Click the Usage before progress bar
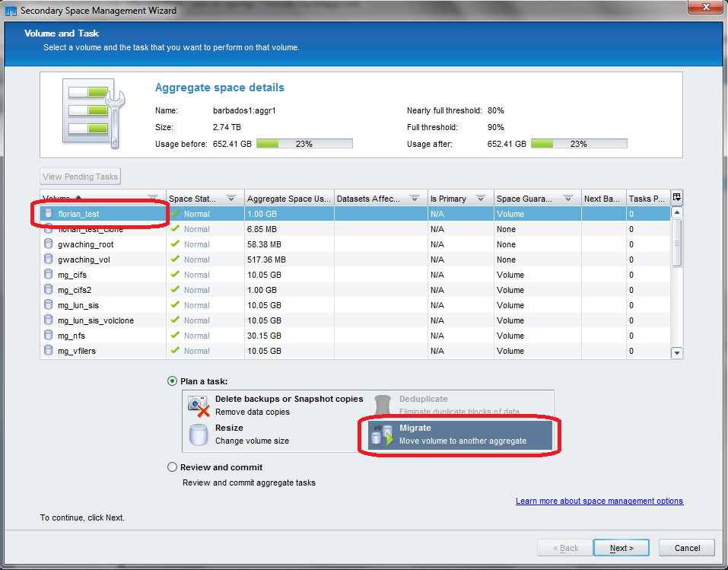This screenshot has width=728, height=570. [x=304, y=144]
